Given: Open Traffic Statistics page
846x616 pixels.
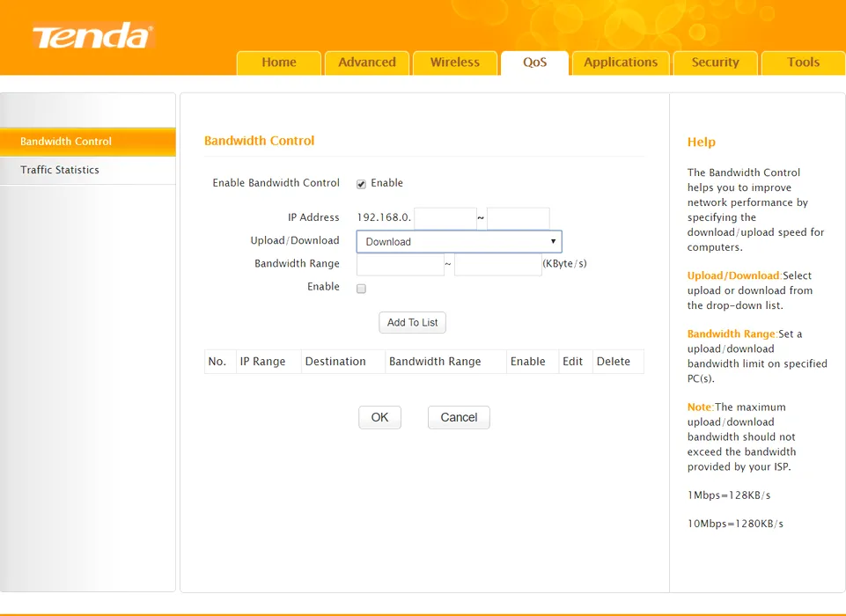Looking at the screenshot, I should (x=88, y=171).
